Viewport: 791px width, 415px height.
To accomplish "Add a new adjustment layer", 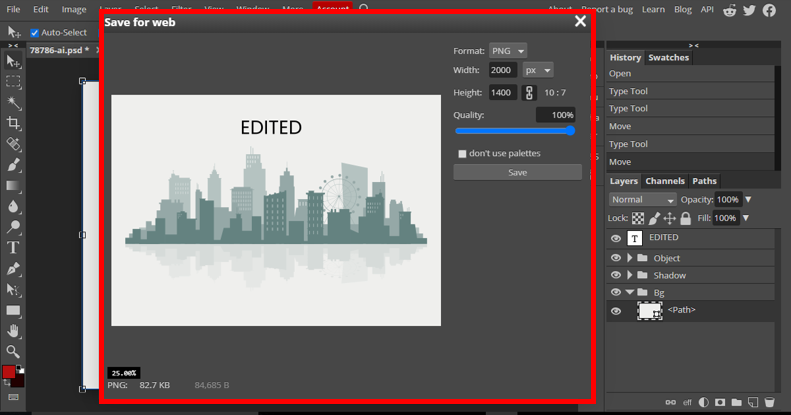I will (703, 402).
